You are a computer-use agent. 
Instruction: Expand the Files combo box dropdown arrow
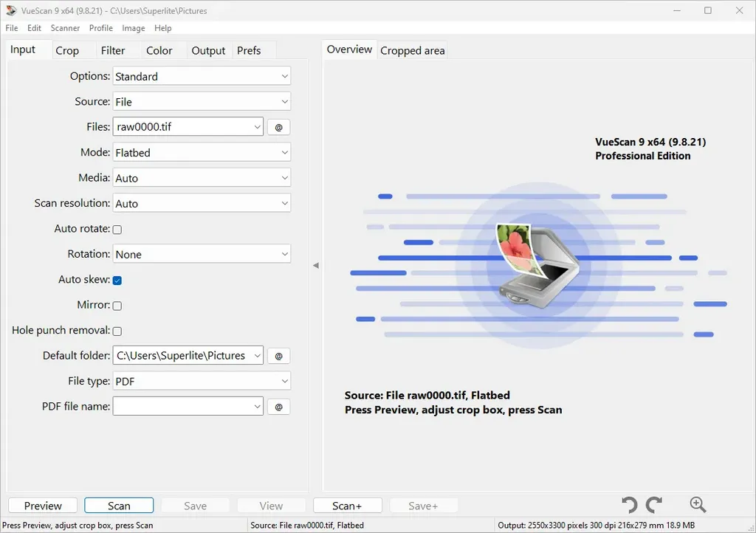pos(257,127)
